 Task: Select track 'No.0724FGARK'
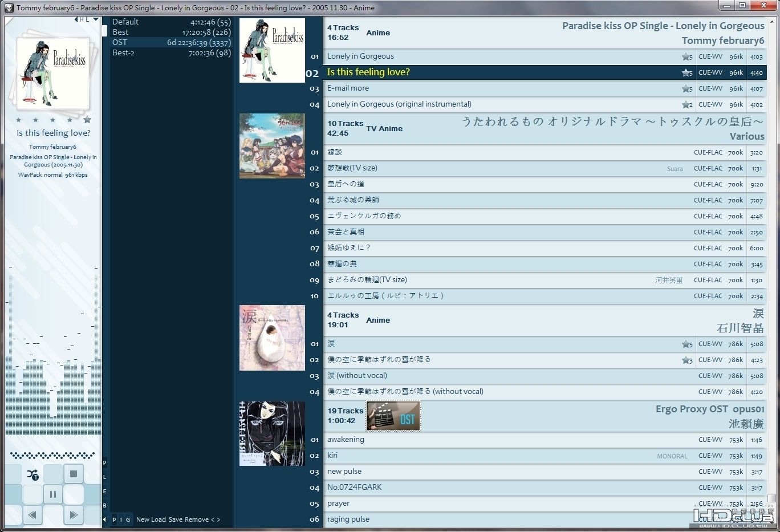coord(545,488)
